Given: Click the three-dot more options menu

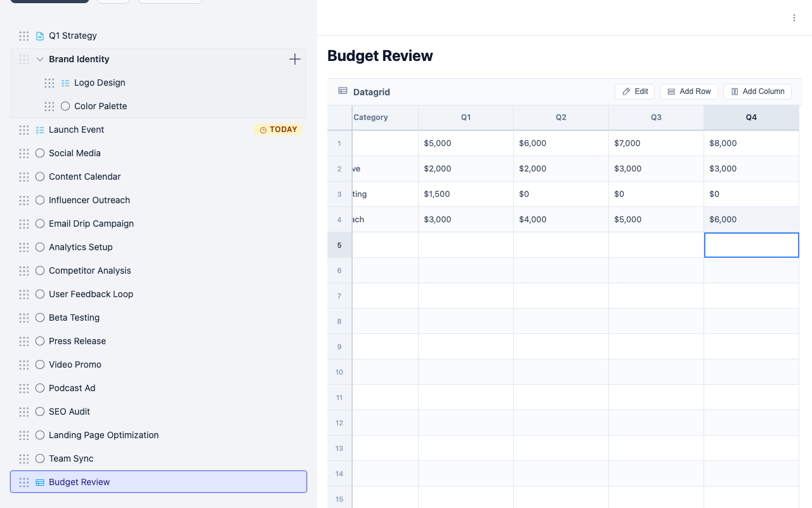Looking at the screenshot, I should pyautogui.click(x=794, y=18).
